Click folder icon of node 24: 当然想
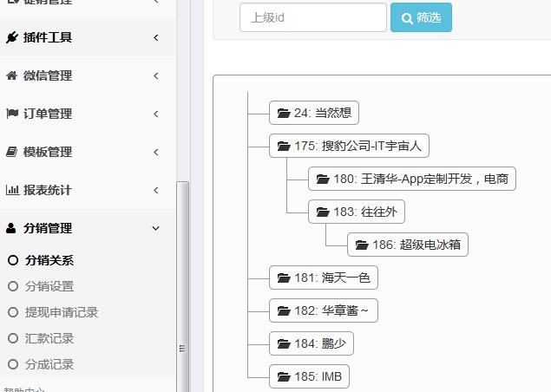Image resolution: width=551 pixels, height=392 pixels. [x=284, y=113]
